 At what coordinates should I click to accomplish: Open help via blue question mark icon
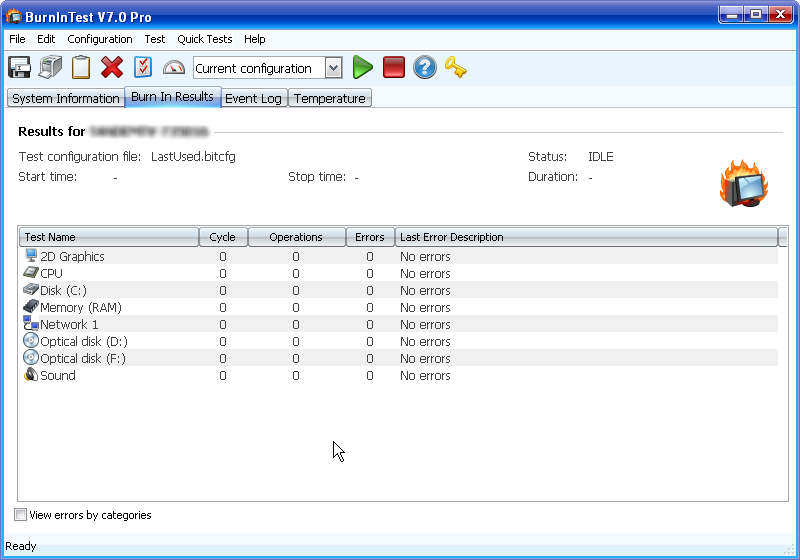pos(424,67)
